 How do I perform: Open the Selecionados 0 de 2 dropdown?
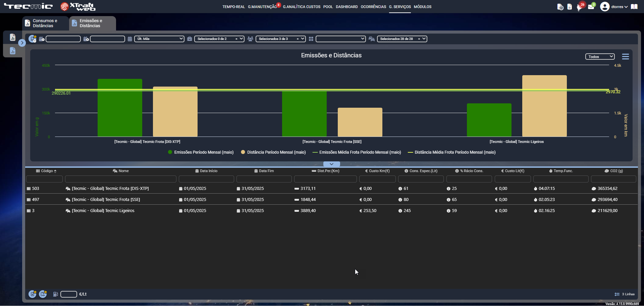tap(219, 39)
